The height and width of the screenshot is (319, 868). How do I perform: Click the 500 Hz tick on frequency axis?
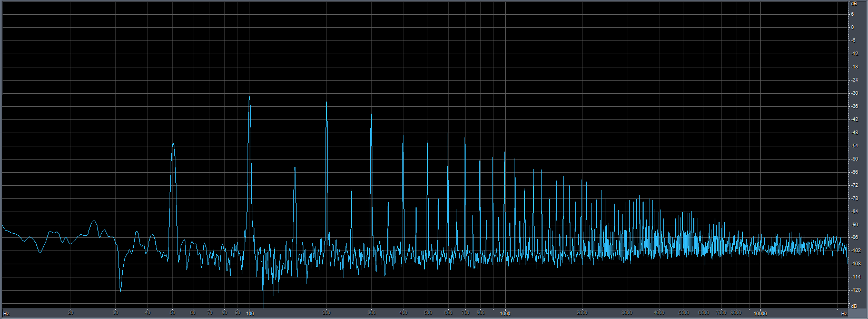pos(428,313)
